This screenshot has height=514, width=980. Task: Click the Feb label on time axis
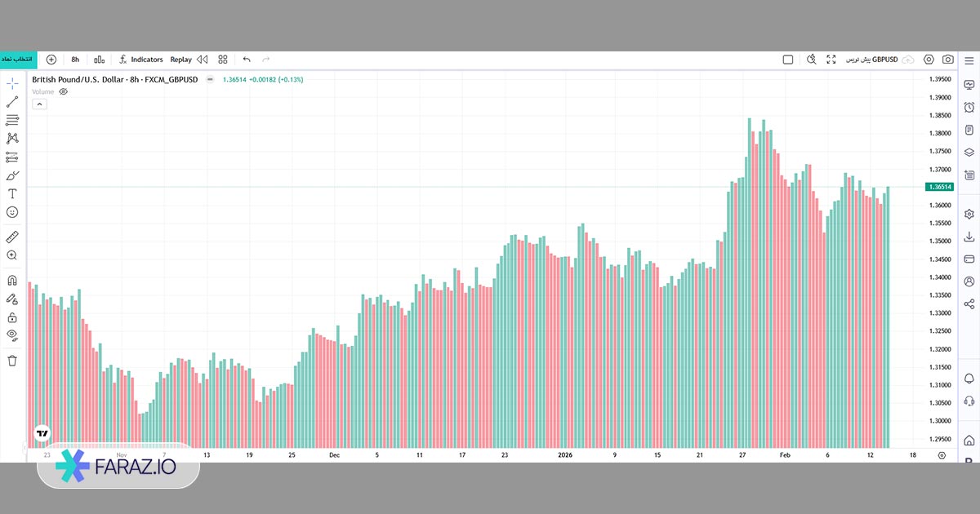pyautogui.click(x=785, y=455)
